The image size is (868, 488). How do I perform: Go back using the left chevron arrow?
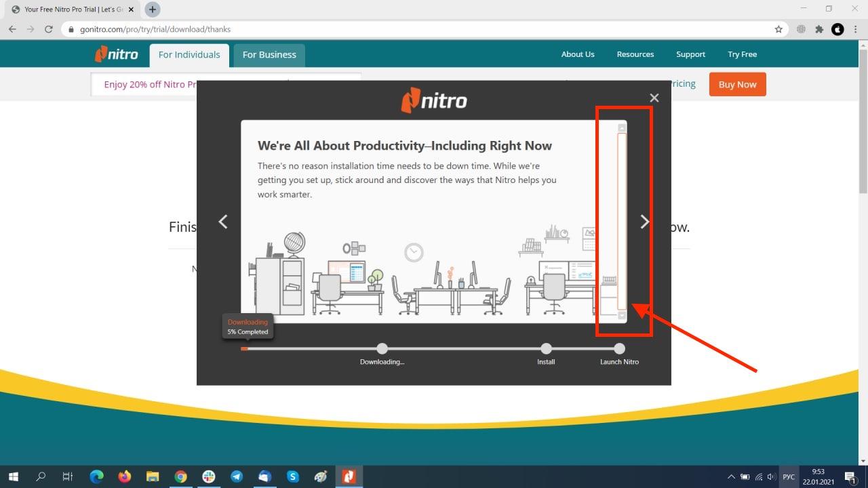click(x=223, y=222)
